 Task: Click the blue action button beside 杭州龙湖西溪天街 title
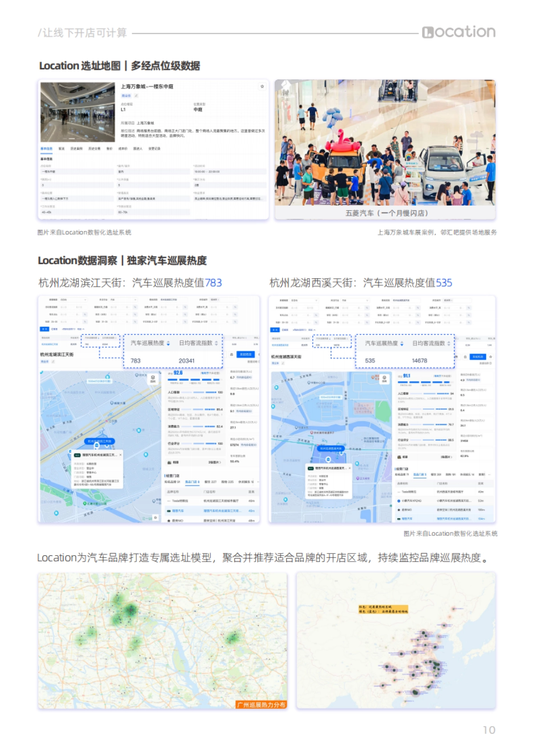[x=477, y=357]
